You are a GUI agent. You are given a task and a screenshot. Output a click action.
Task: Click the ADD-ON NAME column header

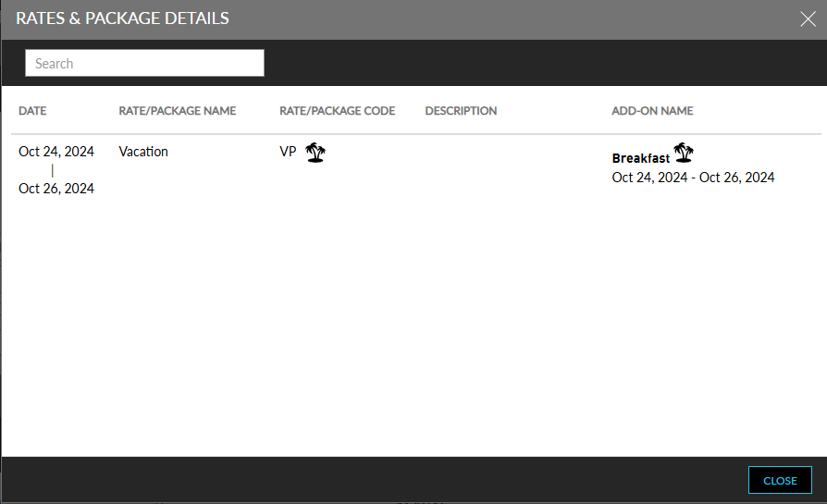(x=652, y=111)
